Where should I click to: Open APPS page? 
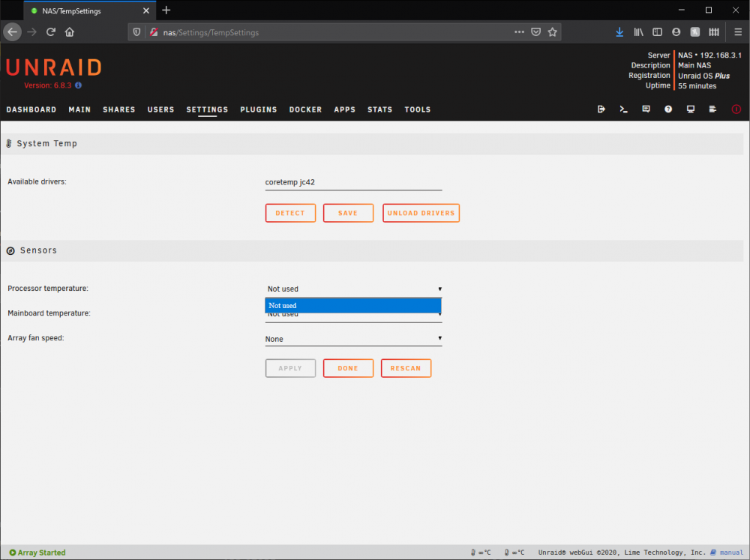coord(345,109)
